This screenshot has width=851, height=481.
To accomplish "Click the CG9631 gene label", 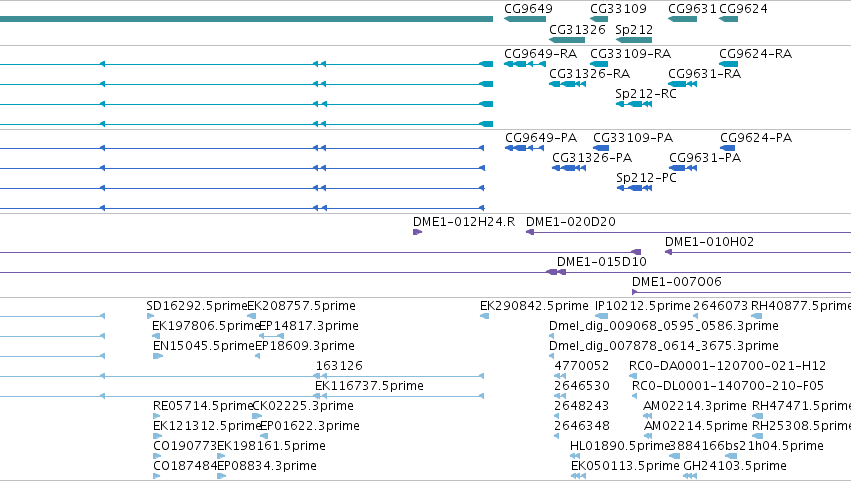I will (692, 9).
